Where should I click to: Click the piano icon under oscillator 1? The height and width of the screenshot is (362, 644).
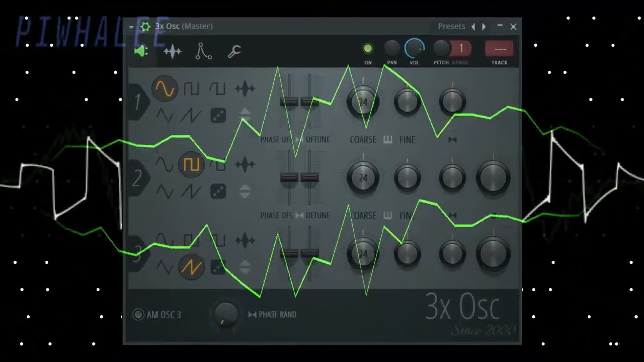(387, 140)
